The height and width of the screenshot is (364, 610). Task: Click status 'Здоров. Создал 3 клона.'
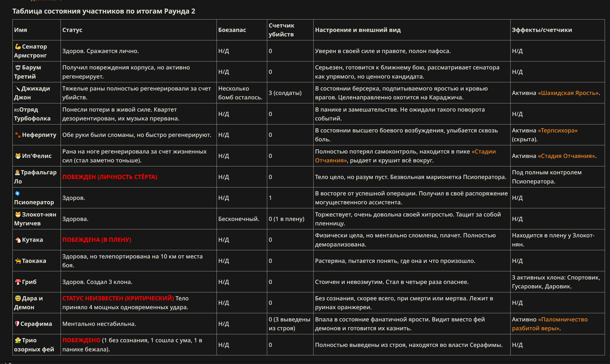(97, 282)
